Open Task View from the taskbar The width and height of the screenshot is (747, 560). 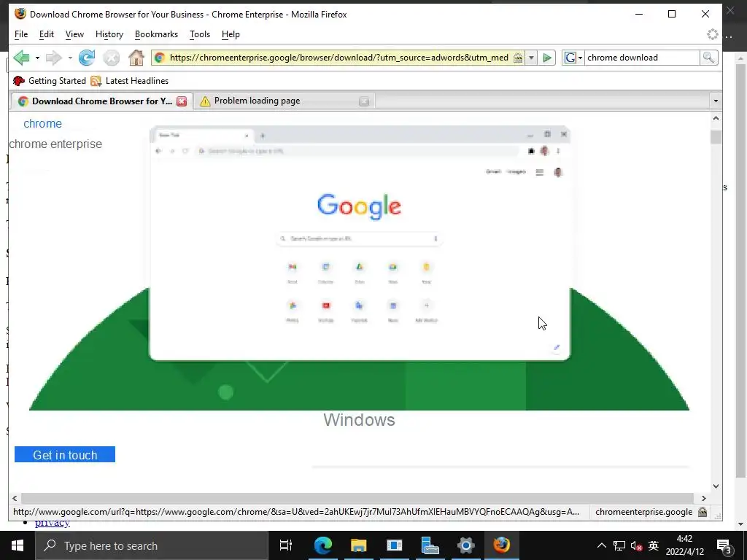pyautogui.click(x=286, y=545)
